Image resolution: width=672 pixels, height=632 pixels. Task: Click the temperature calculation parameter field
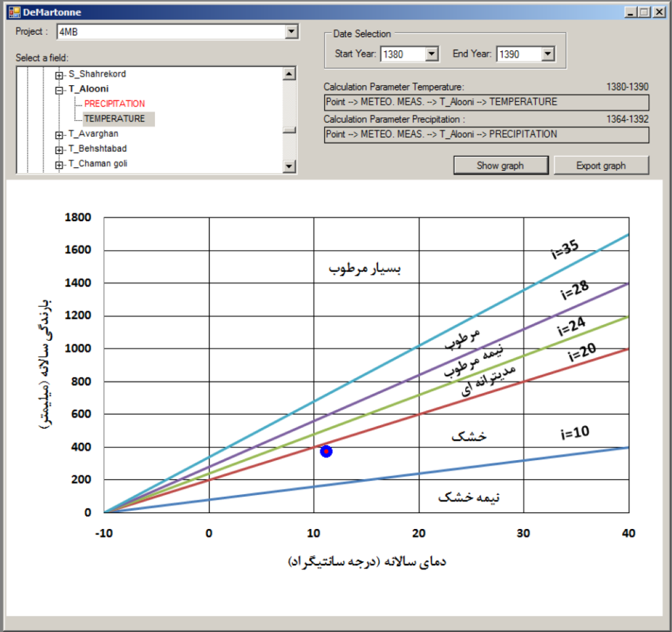point(486,102)
